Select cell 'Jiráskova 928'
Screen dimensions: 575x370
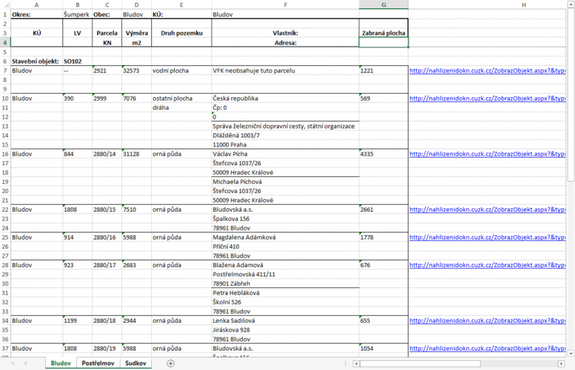coord(285,330)
